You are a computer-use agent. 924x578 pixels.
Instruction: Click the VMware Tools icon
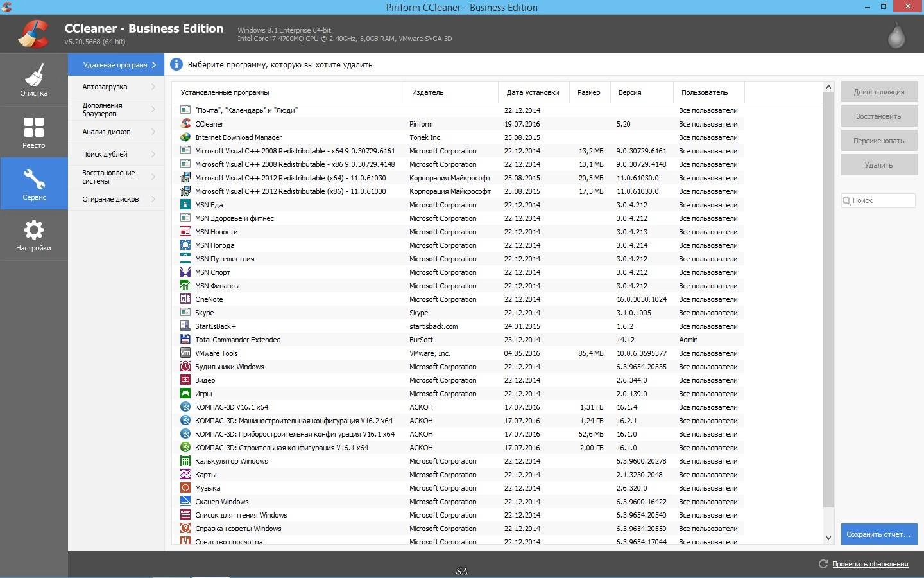[x=185, y=353]
